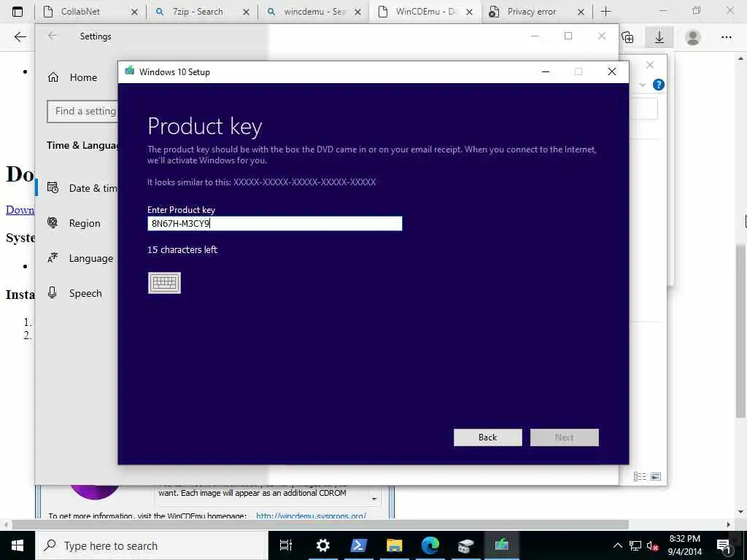The image size is (747, 560).
Task: Open Task View on taskbar
Action: [x=286, y=545]
